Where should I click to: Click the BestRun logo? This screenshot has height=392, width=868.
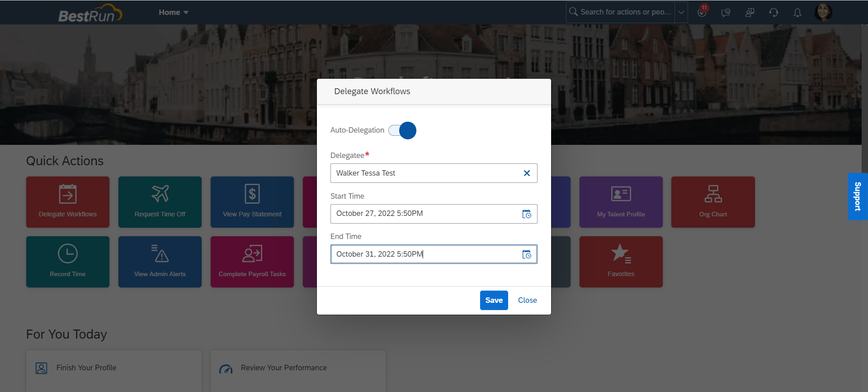(x=90, y=13)
